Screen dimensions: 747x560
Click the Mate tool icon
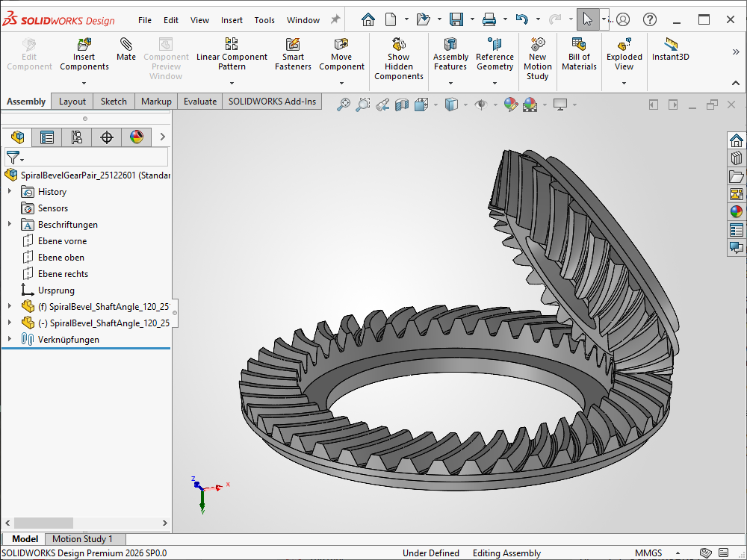126,45
